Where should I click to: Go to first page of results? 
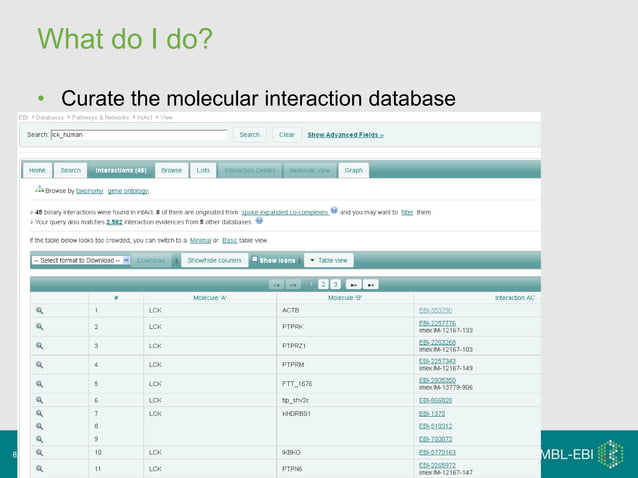click(276, 284)
